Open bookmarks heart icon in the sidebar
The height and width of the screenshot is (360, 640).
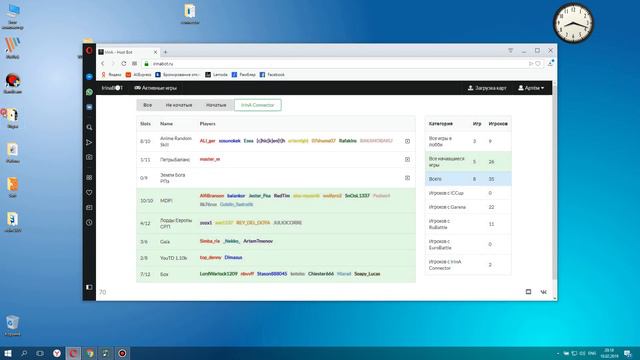pyautogui.click(x=89, y=192)
